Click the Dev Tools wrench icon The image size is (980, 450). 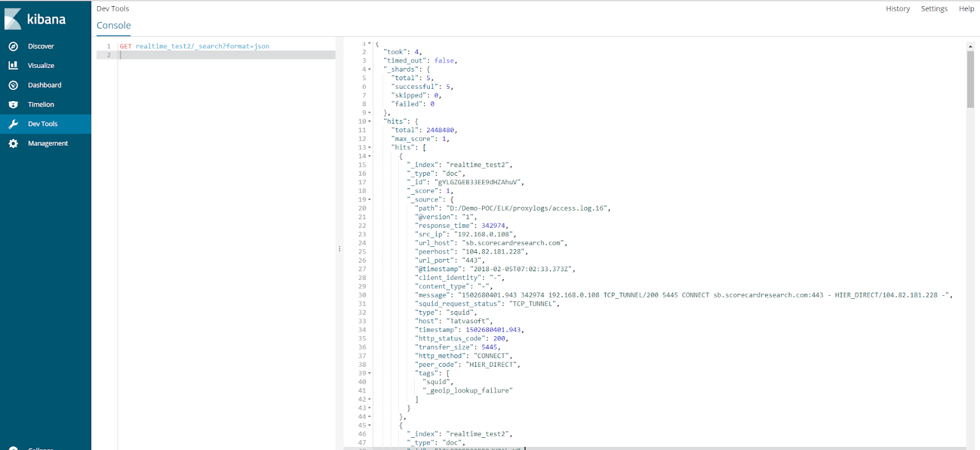coord(13,124)
